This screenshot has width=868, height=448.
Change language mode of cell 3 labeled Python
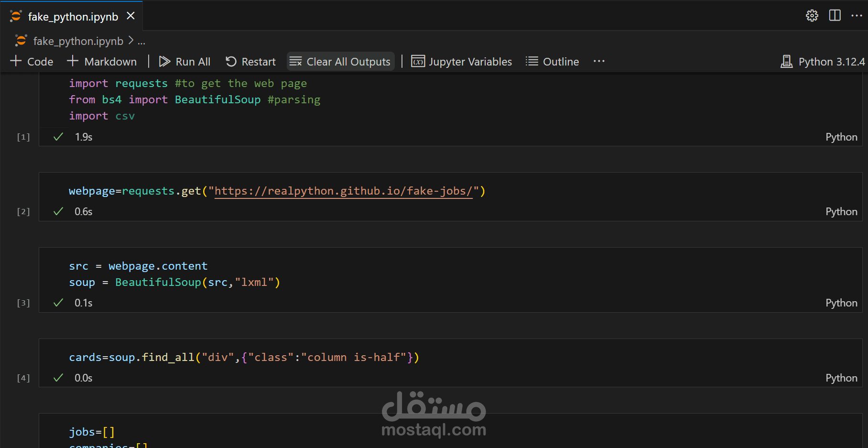pos(841,303)
